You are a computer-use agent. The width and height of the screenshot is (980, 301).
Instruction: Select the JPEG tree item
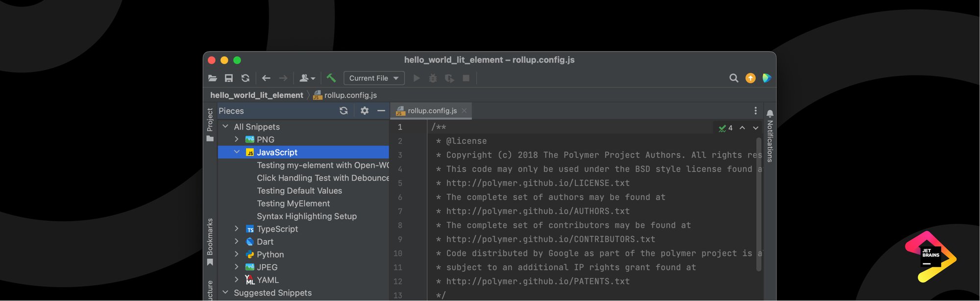[x=303, y=267]
